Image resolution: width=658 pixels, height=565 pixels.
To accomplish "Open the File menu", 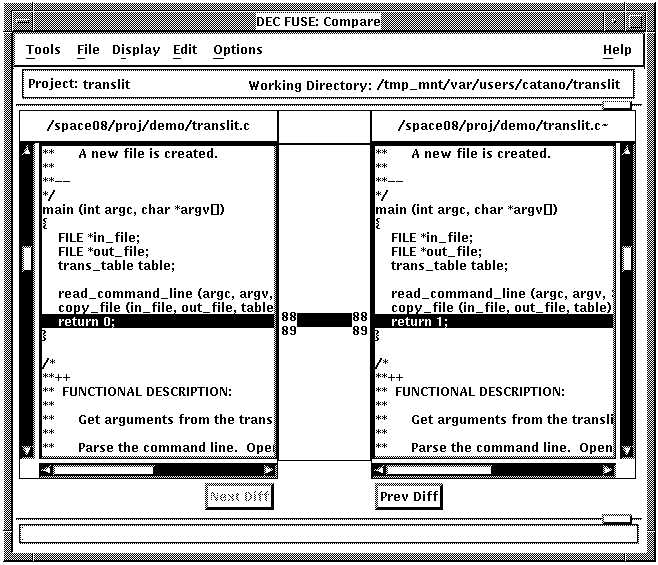I will coord(88,50).
